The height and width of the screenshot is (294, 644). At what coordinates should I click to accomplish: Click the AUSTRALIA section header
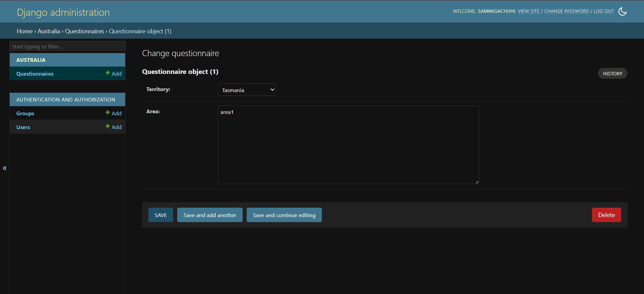pyautogui.click(x=31, y=60)
